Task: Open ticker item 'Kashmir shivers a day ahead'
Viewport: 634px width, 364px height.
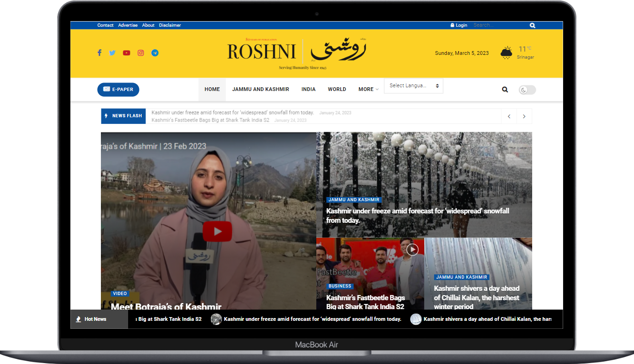Action: 488,319
